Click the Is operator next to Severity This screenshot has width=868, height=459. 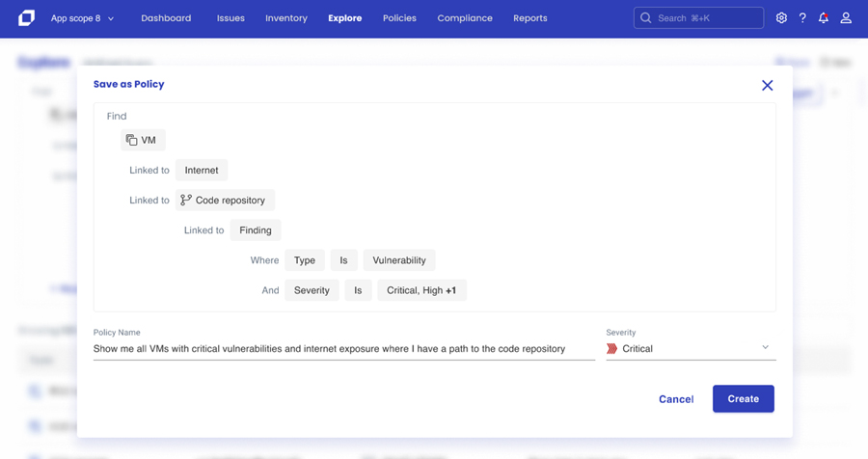tap(358, 290)
